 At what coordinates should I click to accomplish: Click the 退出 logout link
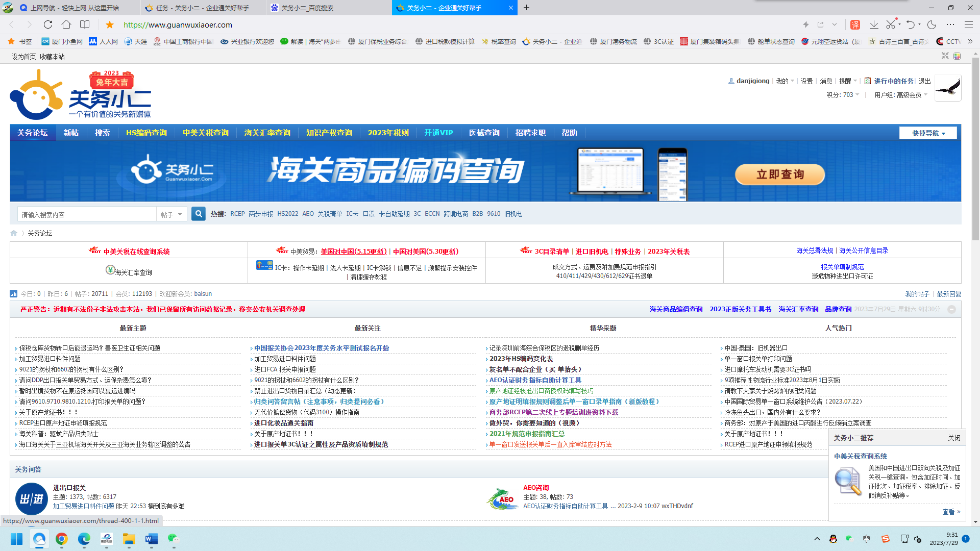pyautogui.click(x=924, y=81)
